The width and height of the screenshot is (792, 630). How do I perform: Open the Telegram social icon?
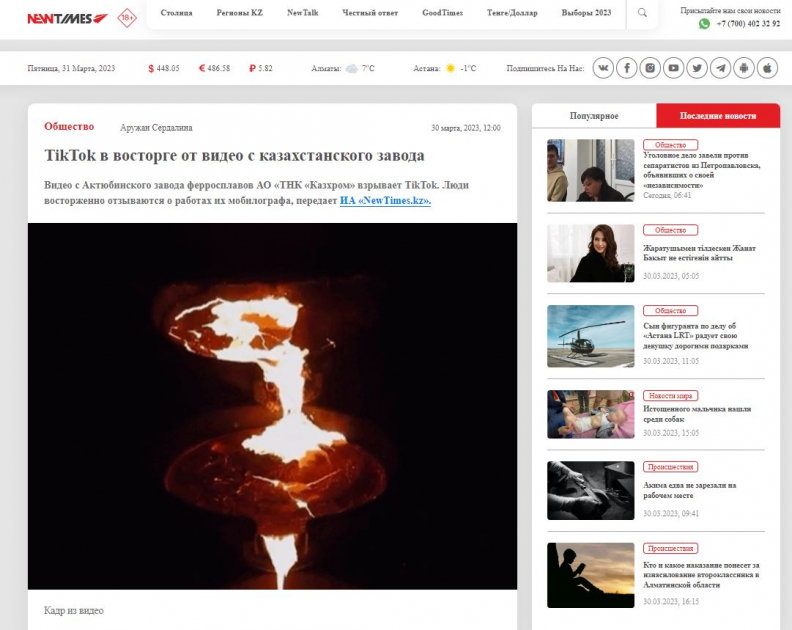[720, 68]
